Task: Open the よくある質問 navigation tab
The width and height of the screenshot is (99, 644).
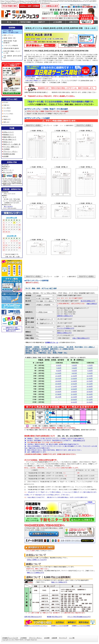Action: click(57, 22)
